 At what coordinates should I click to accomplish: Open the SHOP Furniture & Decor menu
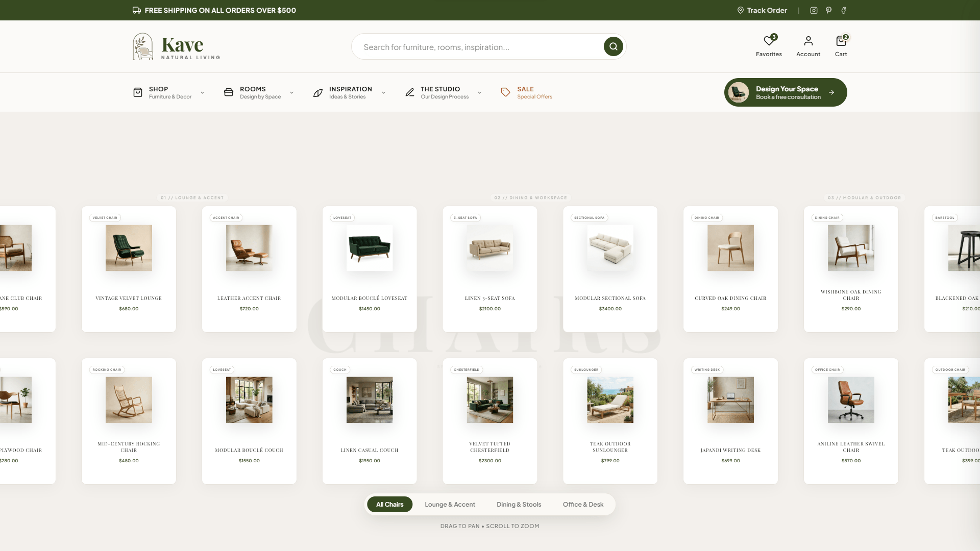click(169, 92)
